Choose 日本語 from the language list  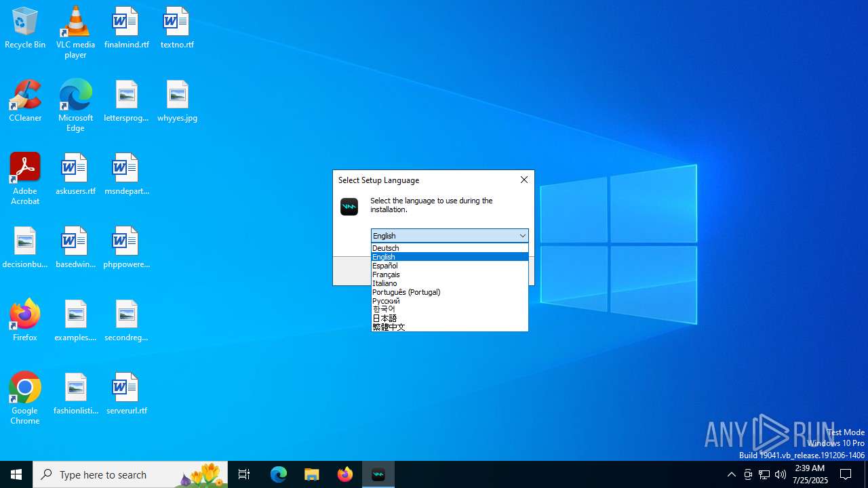coord(450,318)
